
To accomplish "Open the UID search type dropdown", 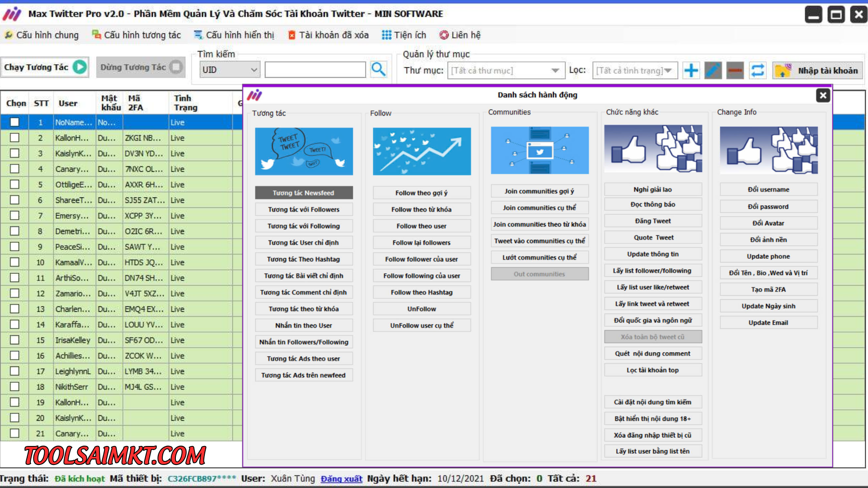I will point(230,70).
